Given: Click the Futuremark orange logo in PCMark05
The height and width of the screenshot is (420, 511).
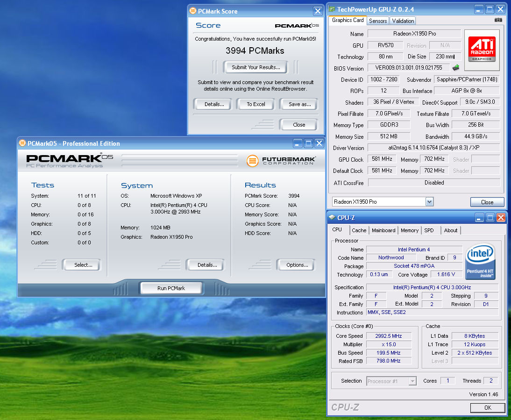Looking at the screenshot, I should 252,161.
